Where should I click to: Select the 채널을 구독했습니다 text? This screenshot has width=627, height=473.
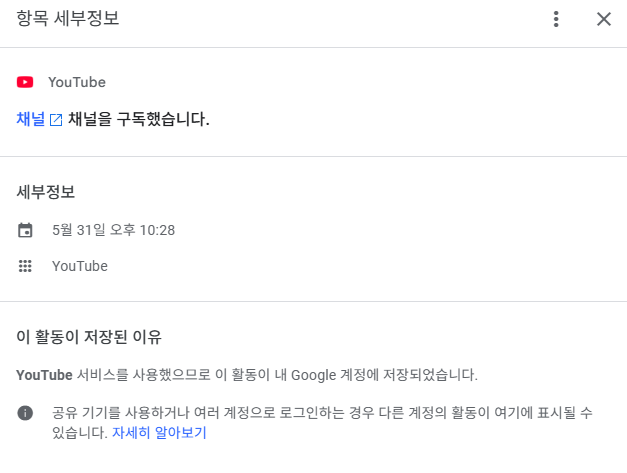(139, 119)
